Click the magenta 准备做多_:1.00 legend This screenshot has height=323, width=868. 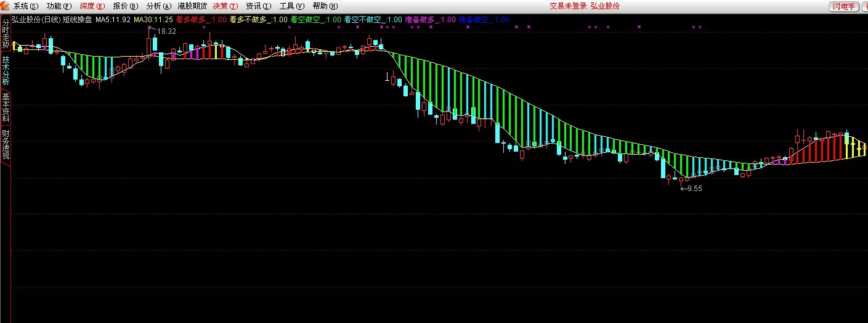click(431, 20)
